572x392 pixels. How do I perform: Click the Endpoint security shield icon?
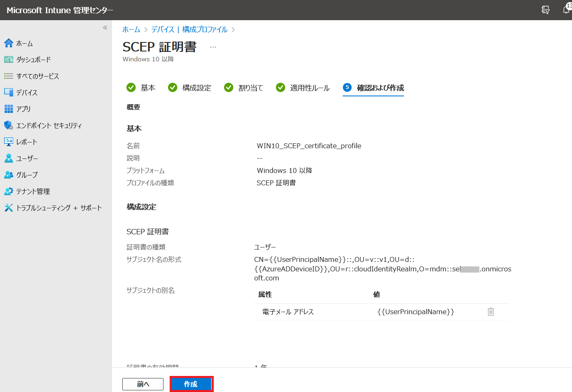[x=9, y=125]
